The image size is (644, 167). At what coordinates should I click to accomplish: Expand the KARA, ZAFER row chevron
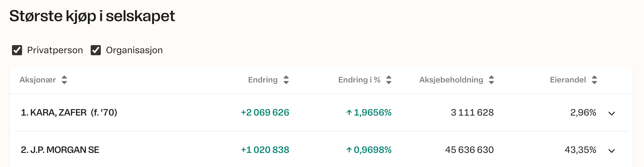[612, 113]
